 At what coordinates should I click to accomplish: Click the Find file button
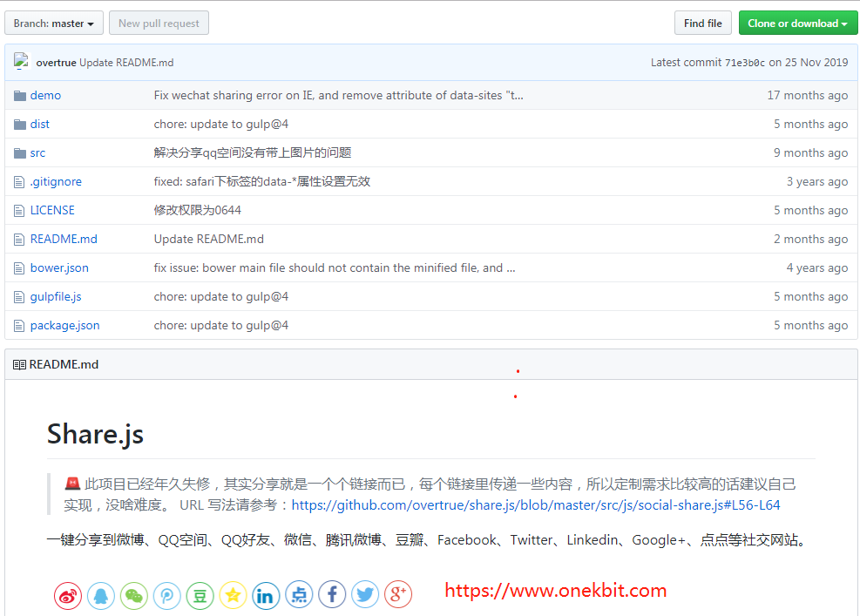coord(703,23)
